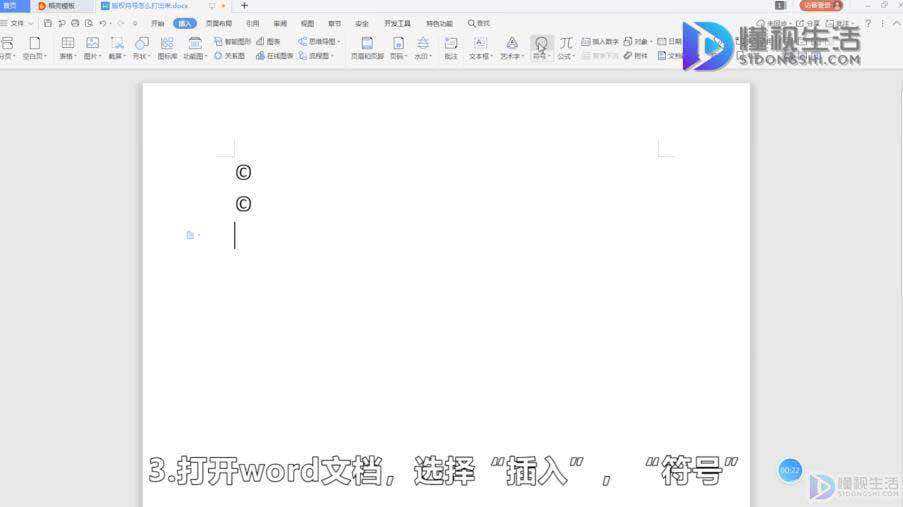Click the Smart Graphics (智能图形) button
This screenshot has width=903, height=507.
(x=233, y=41)
